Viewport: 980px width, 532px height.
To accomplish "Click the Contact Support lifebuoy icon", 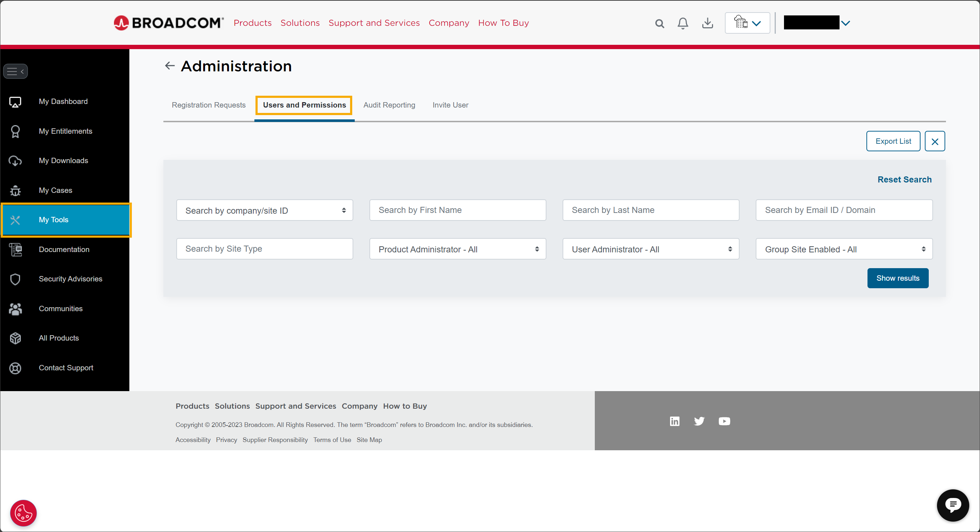I will [15, 368].
